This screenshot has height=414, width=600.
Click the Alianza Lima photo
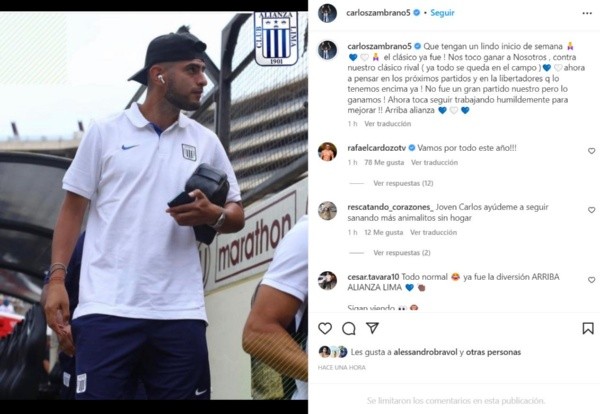coord(154,205)
